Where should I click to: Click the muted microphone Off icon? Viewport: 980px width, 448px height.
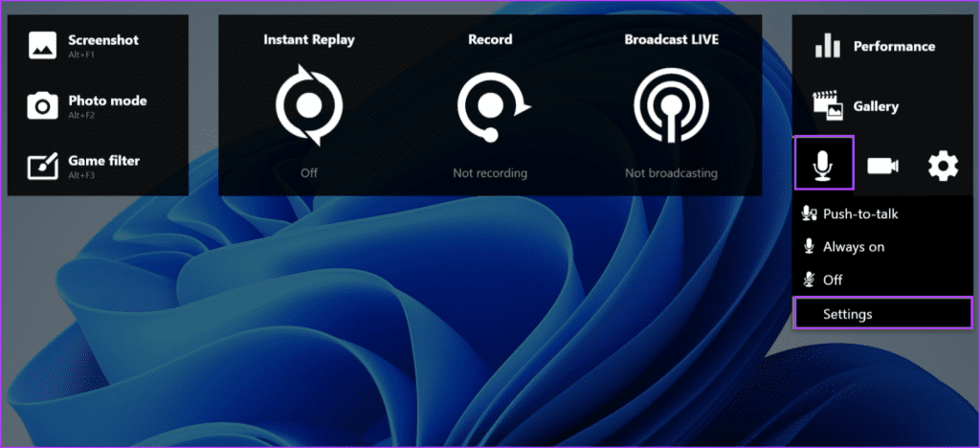pyautogui.click(x=810, y=280)
